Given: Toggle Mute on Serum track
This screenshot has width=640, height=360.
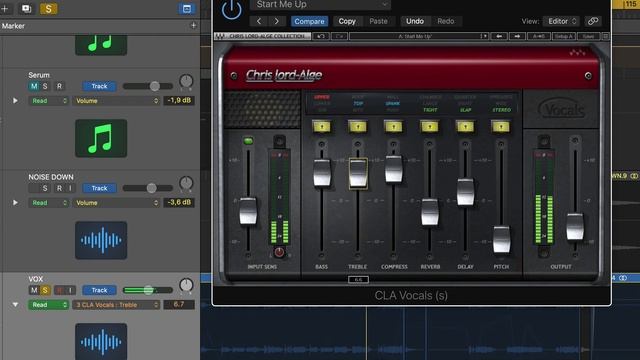Looking at the screenshot, I should 34,86.
